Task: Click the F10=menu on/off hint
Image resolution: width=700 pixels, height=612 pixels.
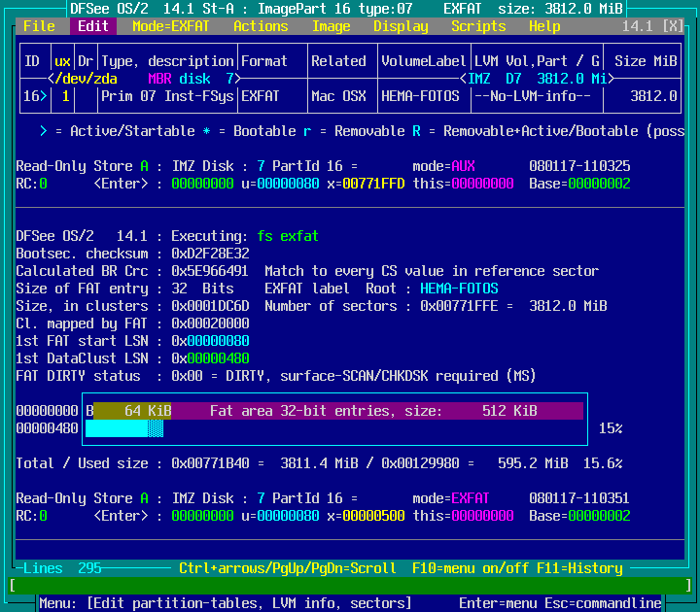Action: 471,568
